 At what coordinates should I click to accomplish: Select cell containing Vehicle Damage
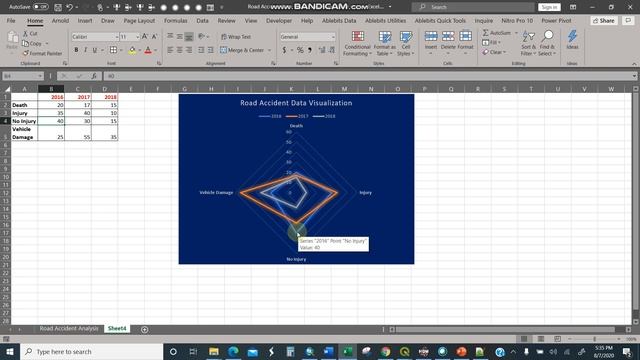pos(24,133)
